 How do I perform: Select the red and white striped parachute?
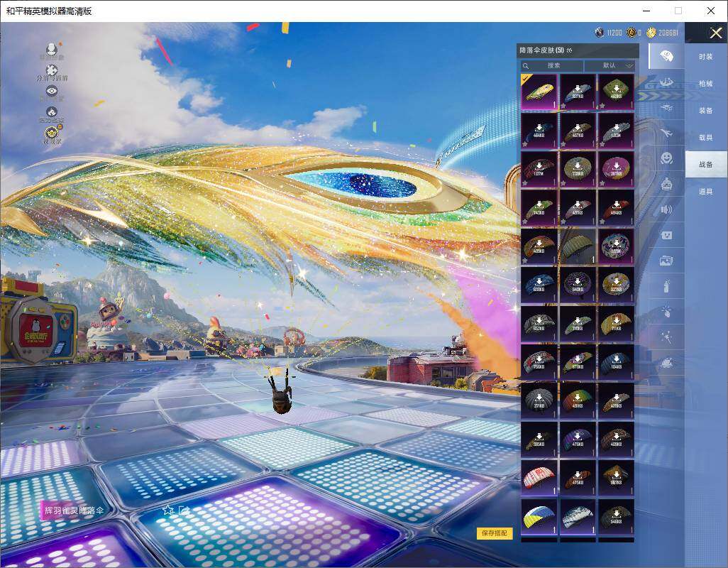coord(539,478)
